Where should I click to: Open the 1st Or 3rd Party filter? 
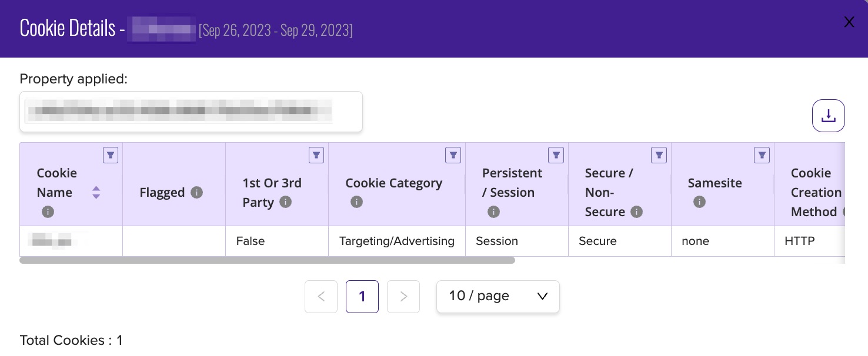(x=316, y=155)
